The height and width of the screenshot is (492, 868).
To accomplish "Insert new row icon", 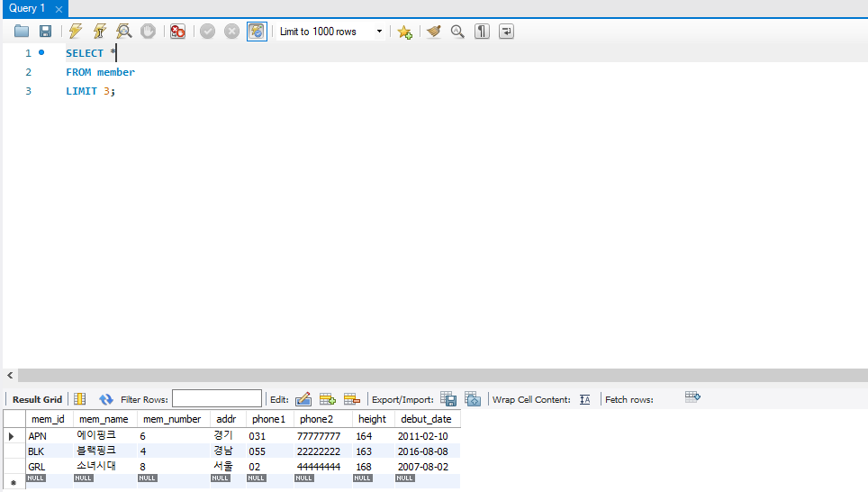I will coord(328,399).
